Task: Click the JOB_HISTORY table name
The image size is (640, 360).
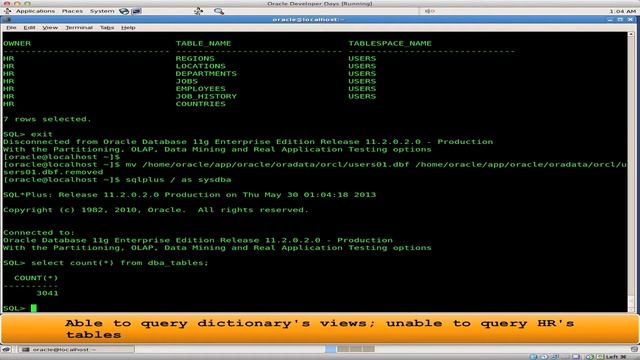Action: point(206,96)
